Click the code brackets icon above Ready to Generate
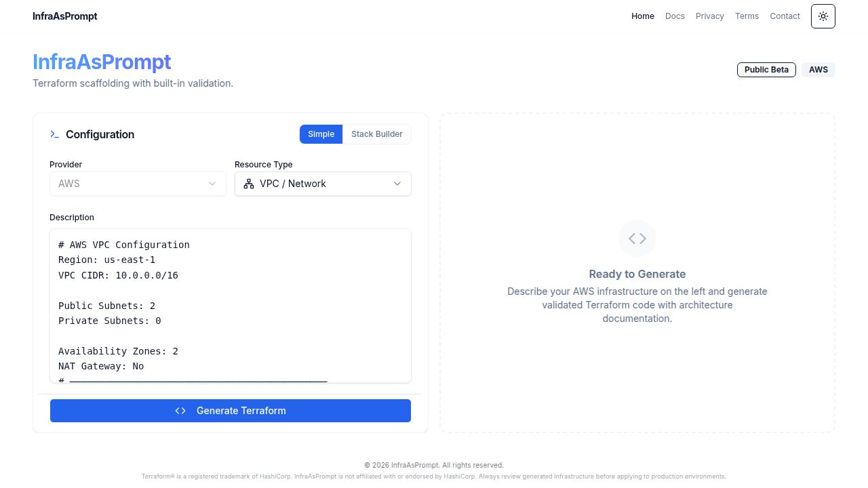Viewport: 868px width, 488px height. [x=637, y=239]
